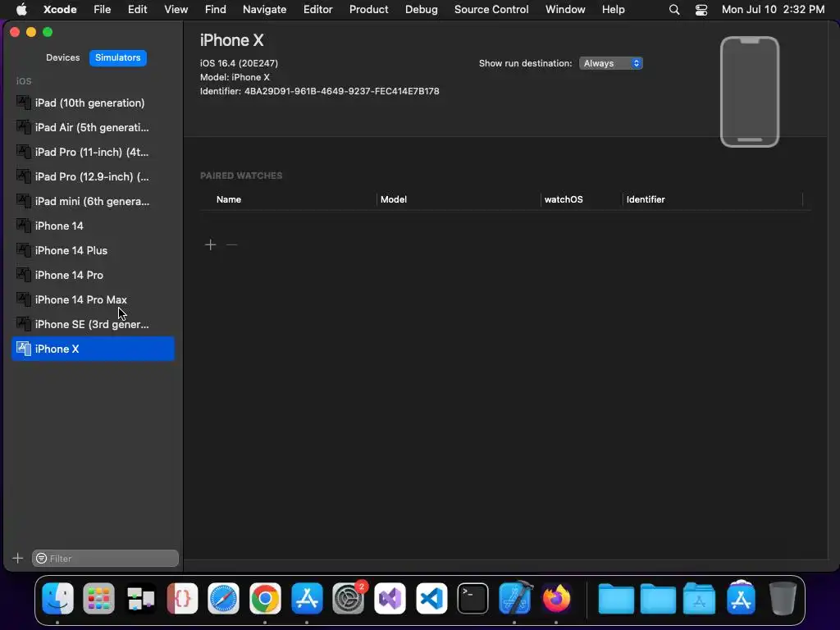Click the filter icon in search field
Screen dimensions: 840x630
pos(41,558)
